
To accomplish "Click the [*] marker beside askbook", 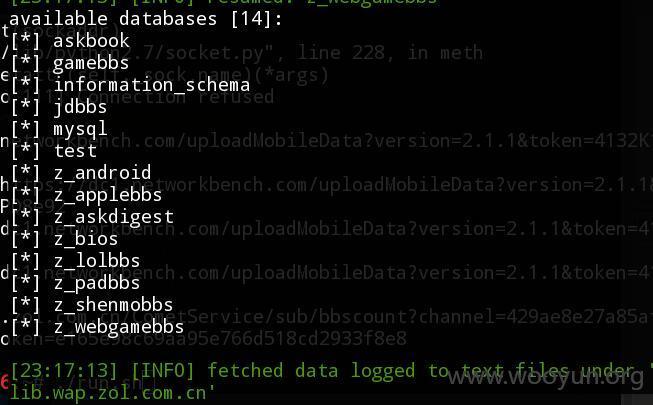I will [25, 41].
